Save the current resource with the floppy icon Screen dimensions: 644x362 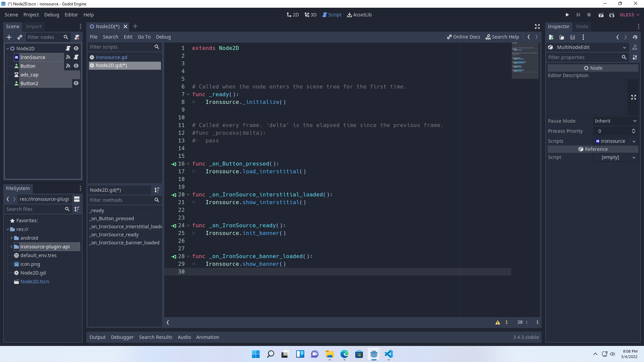tap(573, 37)
